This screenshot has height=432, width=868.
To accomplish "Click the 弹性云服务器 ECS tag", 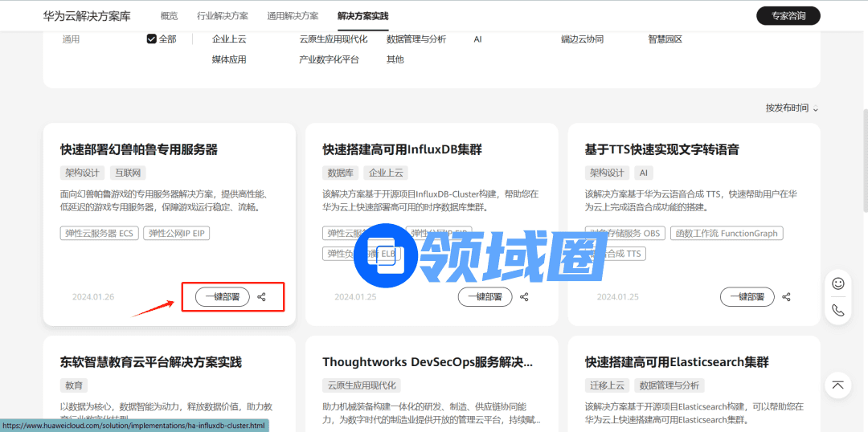I will coord(99,233).
